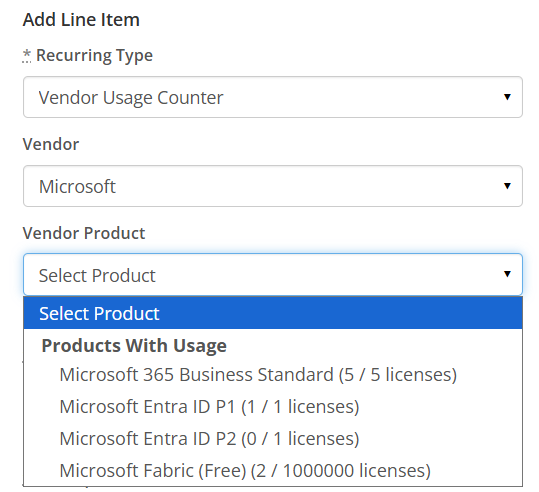539x492 pixels.
Task: Click the Vendor Product field label
Action: click(x=84, y=233)
